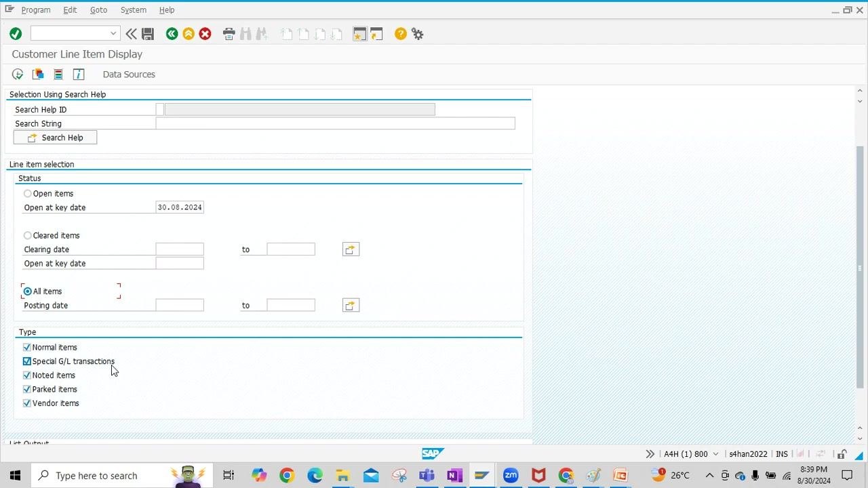The image size is (868, 488).
Task: Toggle the Parked items checkbox
Action: (x=27, y=390)
